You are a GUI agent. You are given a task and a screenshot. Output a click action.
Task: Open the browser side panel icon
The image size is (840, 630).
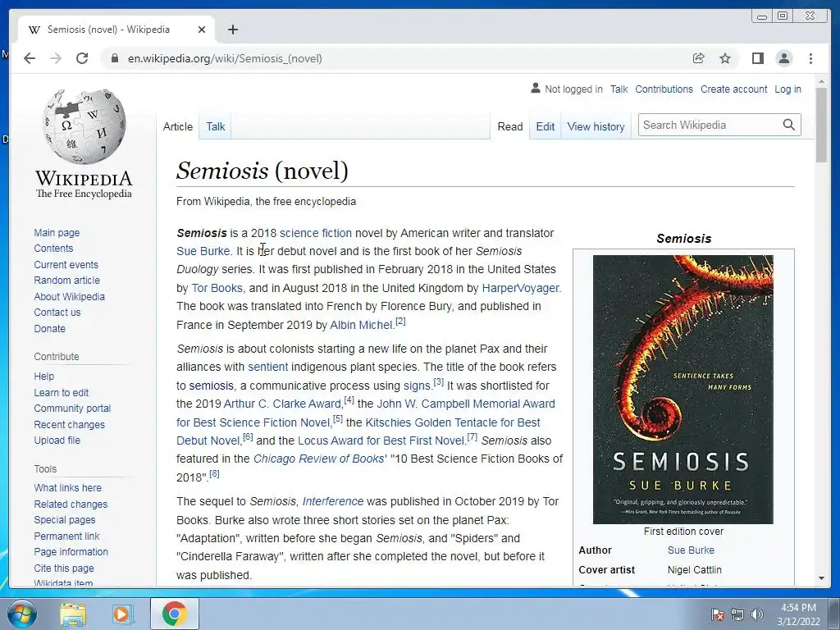pos(757,58)
